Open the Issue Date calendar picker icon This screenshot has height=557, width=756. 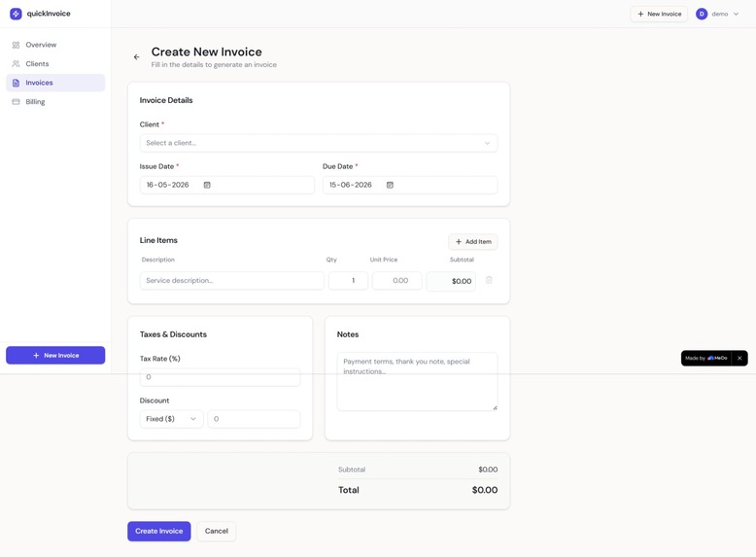pos(207,185)
